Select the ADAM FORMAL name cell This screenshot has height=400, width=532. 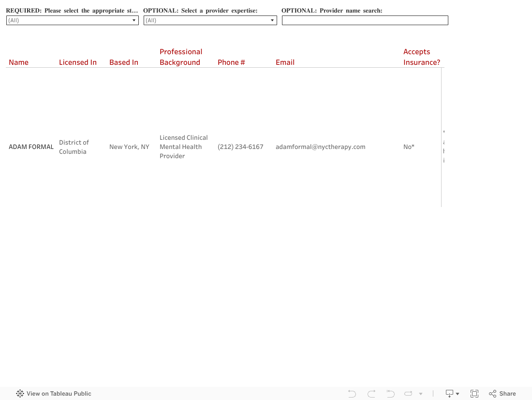(x=31, y=147)
